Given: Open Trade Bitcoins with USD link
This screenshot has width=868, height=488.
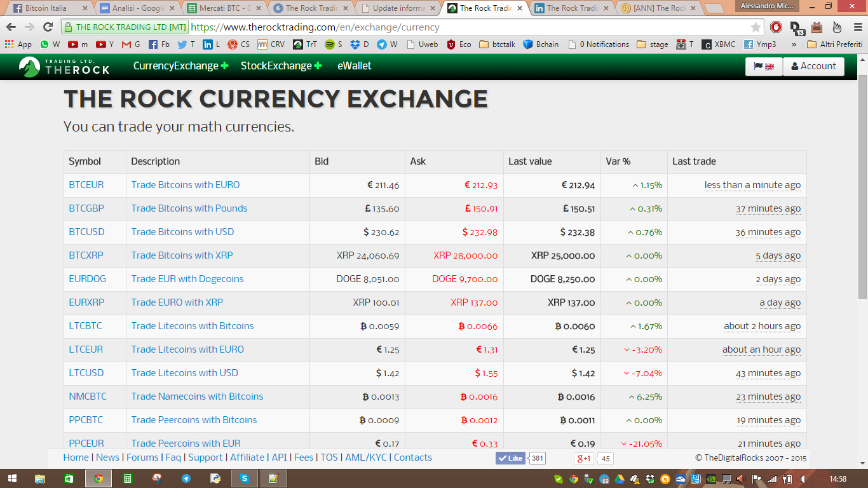Looking at the screenshot, I should [183, 232].
